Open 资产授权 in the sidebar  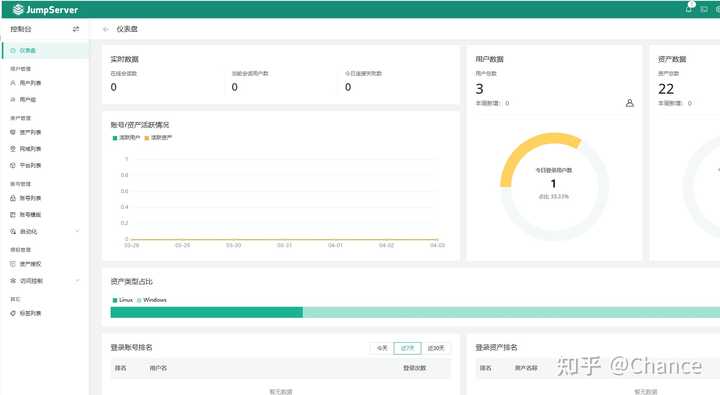click(x=30, y=264)
